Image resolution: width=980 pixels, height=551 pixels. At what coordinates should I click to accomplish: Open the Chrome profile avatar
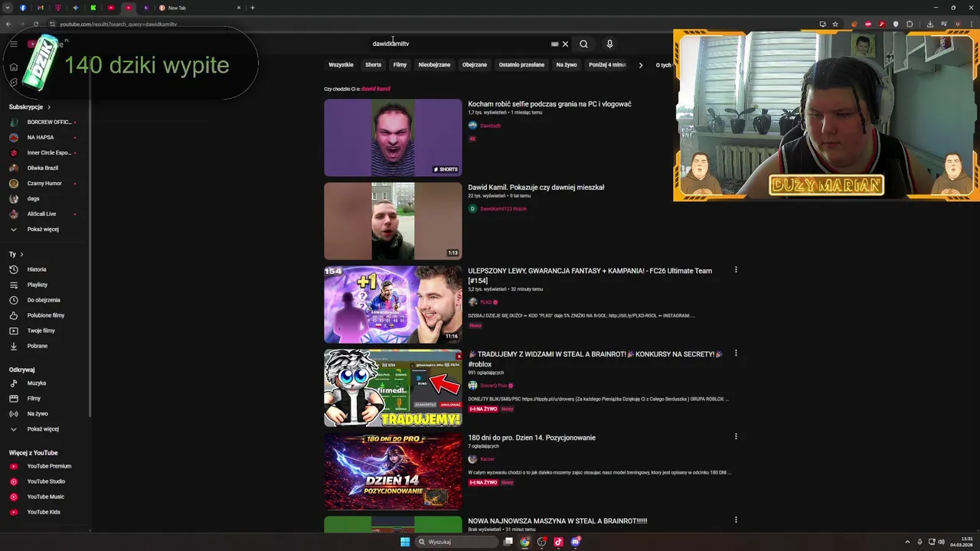pyautogui.click(x=958, y=24)
